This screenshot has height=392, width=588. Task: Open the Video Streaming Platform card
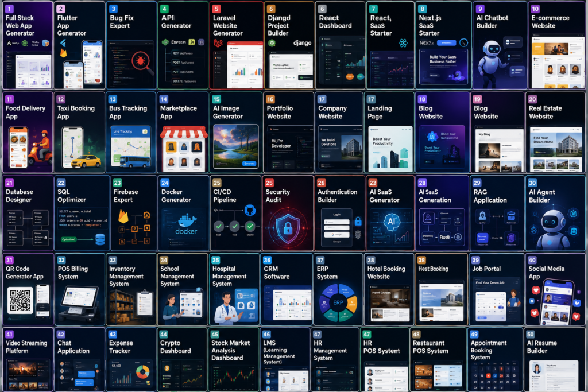coord(28,359)
